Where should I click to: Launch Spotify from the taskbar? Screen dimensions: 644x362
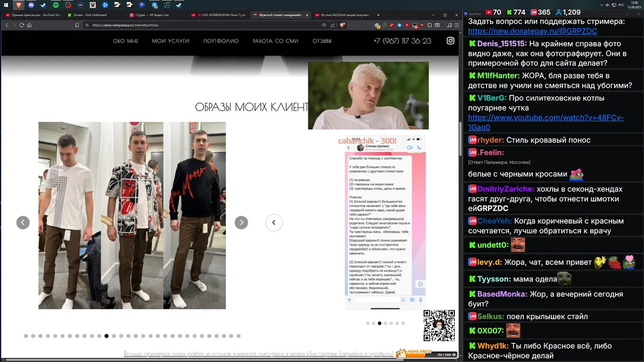click(x=56, y=5)
